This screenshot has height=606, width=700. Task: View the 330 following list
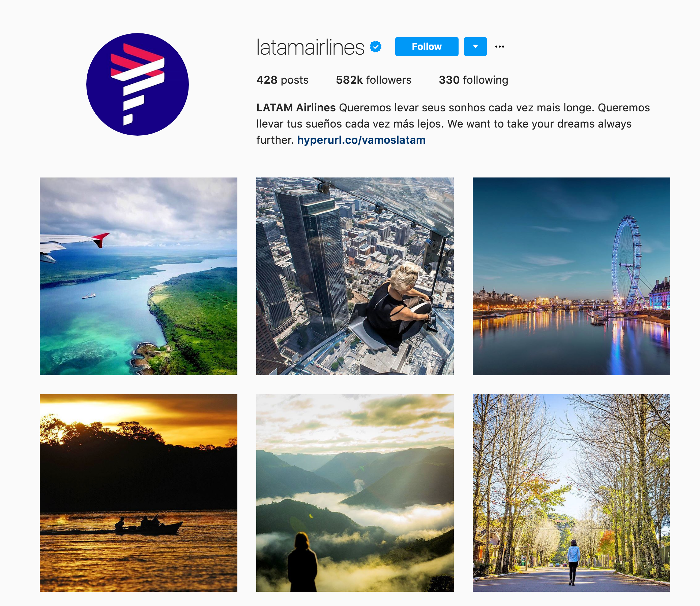coord(473,80)
